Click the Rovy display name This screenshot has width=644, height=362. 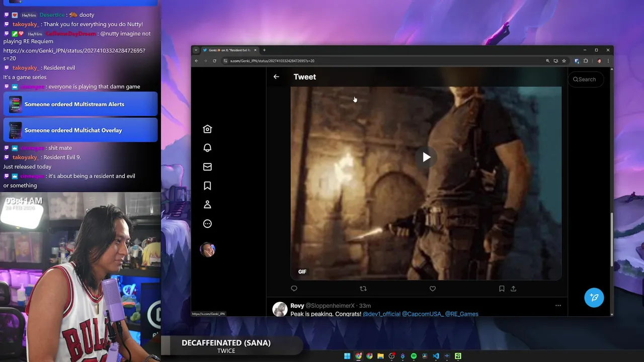tap(297, 306)
